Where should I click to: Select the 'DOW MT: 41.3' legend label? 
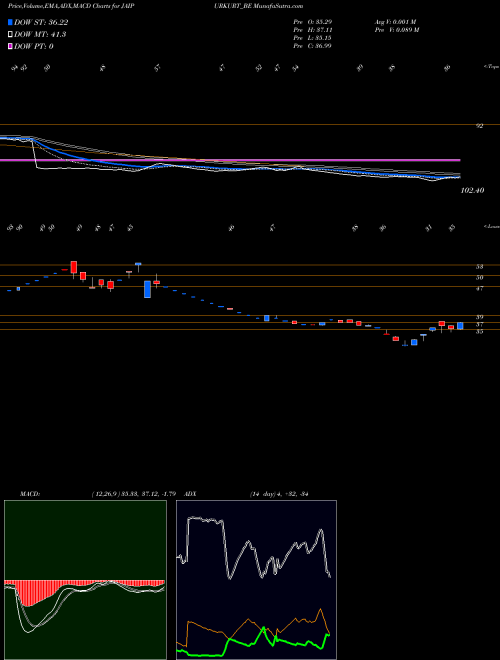[x=40, y=35]
